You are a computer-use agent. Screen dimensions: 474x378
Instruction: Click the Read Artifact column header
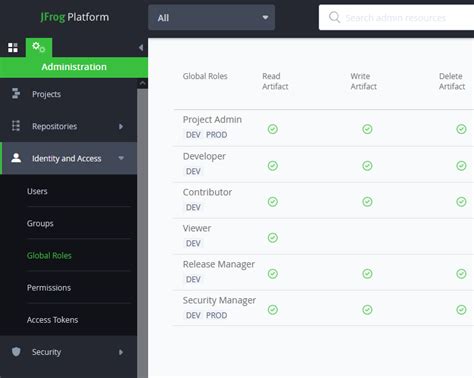275,81
